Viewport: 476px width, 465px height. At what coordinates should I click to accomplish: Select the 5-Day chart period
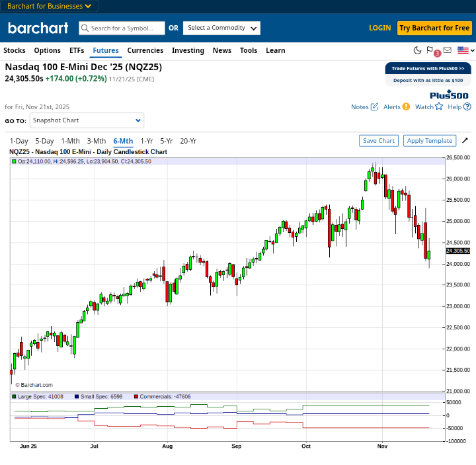(44, 141)
